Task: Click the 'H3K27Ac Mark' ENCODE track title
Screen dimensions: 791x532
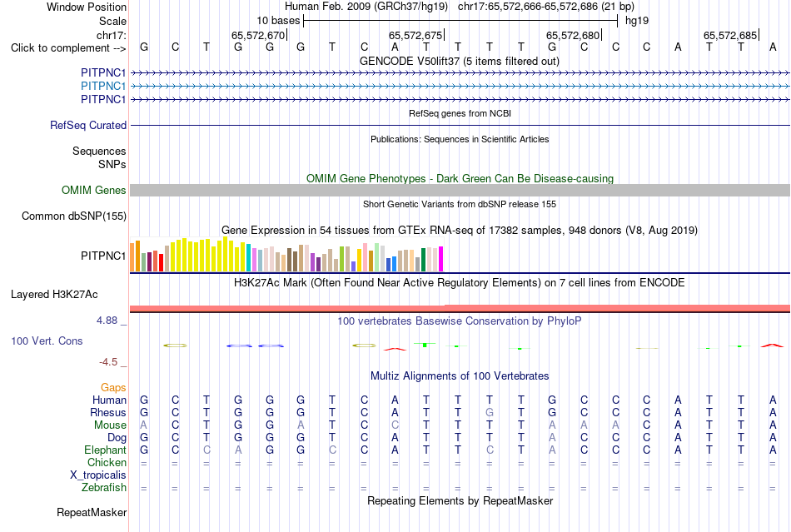Action: tap(460, 282)
